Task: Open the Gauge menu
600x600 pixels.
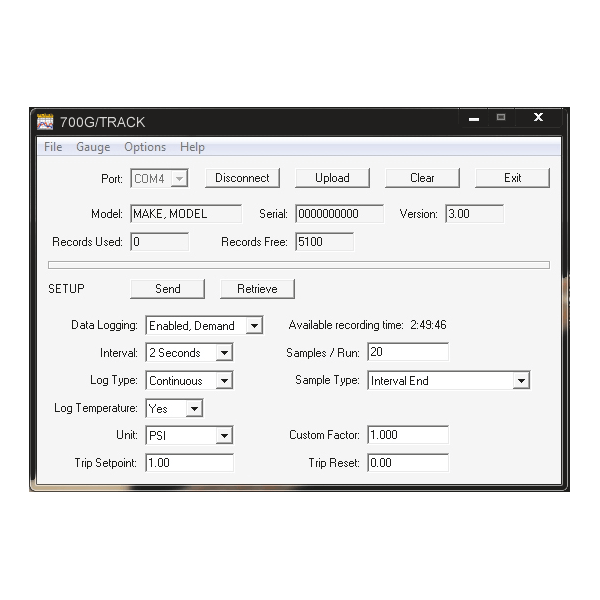Action: [93, 147]
